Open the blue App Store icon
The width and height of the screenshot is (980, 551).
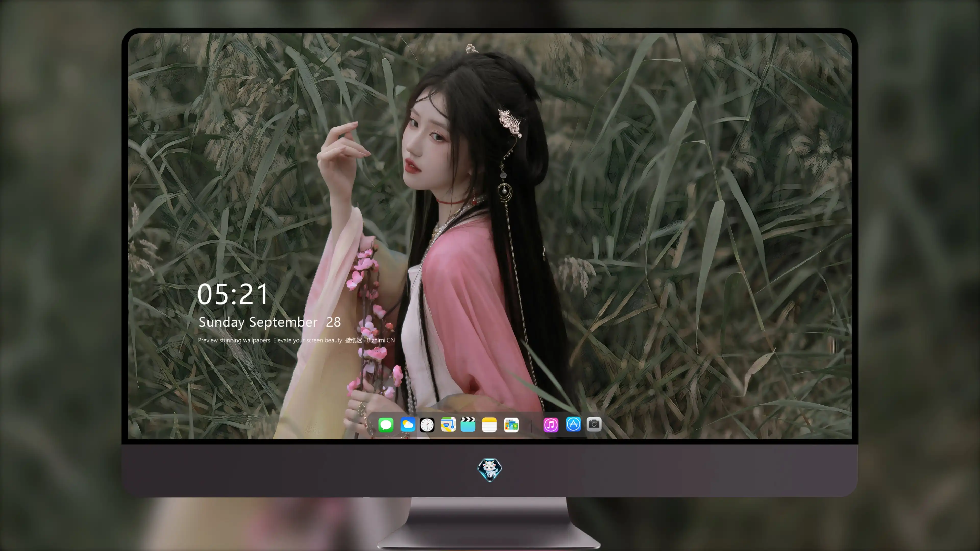pyautogui.click(x=573, y=424)
